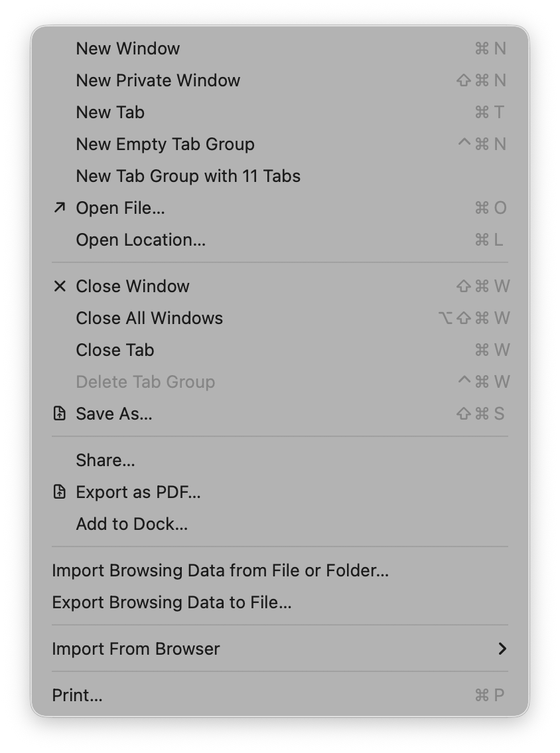Create a New Empty Tab Group
This screenshot has height=753, width=560.
(x=165, y=143)
